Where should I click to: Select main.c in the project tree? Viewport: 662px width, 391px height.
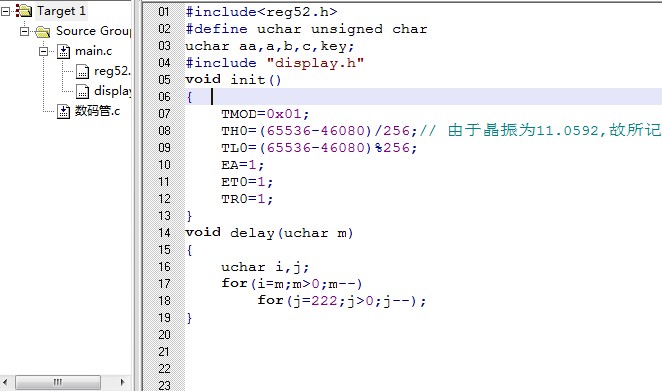(x=93, y=51)
